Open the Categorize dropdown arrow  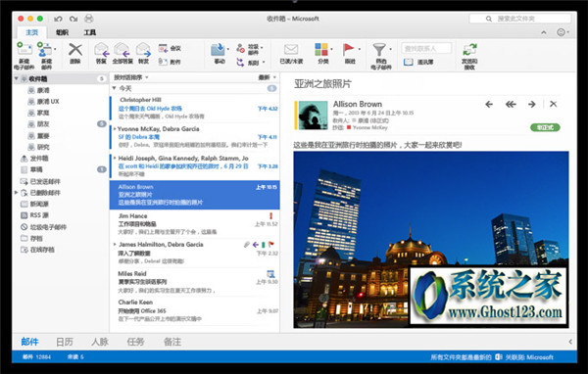pos(331,49)
